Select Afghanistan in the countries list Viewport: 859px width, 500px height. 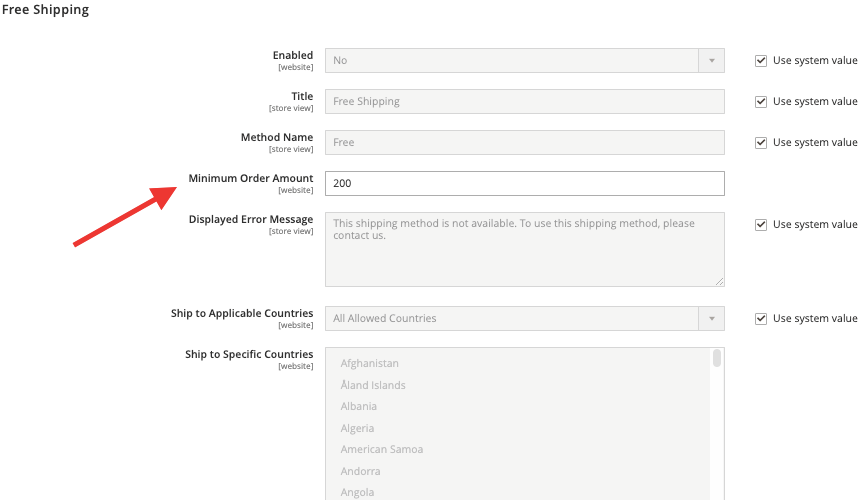tap(370, 364)
